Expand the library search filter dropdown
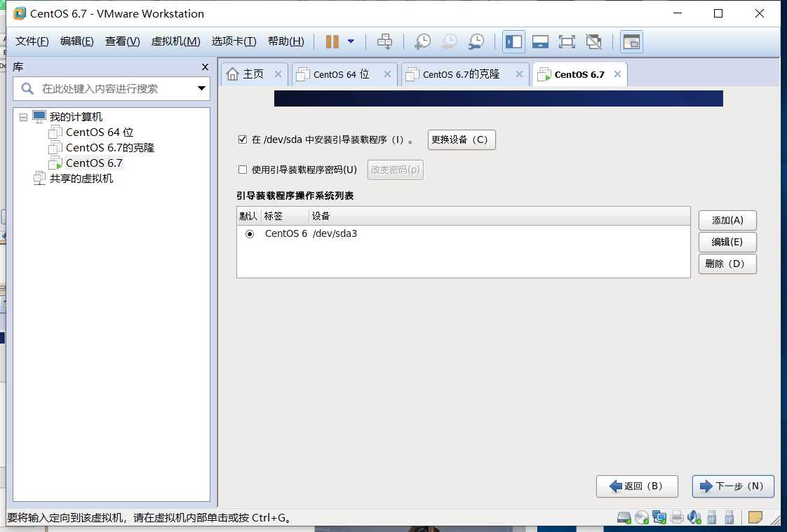787x532 pixels. tap(202, 89)
